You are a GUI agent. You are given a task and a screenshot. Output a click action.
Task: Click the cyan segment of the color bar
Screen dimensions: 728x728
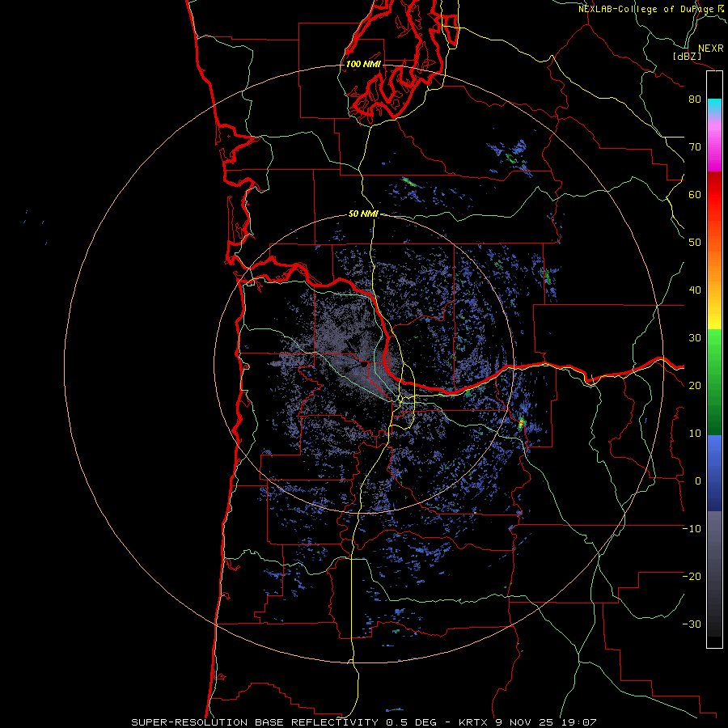[714, 105]
